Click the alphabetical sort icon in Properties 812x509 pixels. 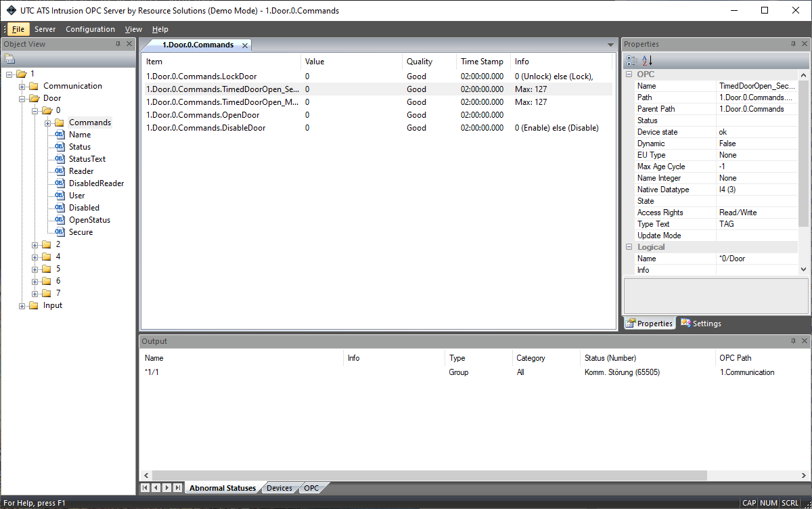646,60
